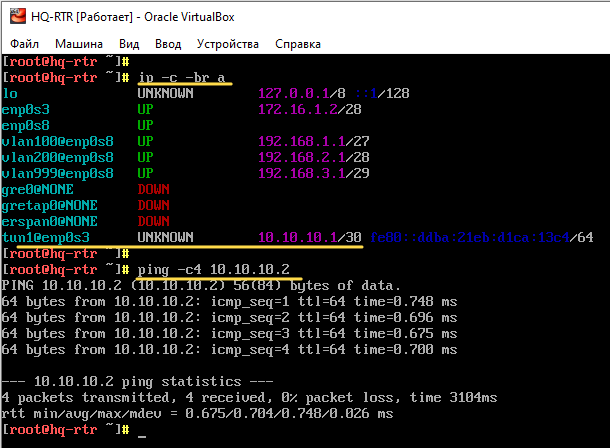Open the Файл menu
The image size is (610, 448).
click(25, 44)
